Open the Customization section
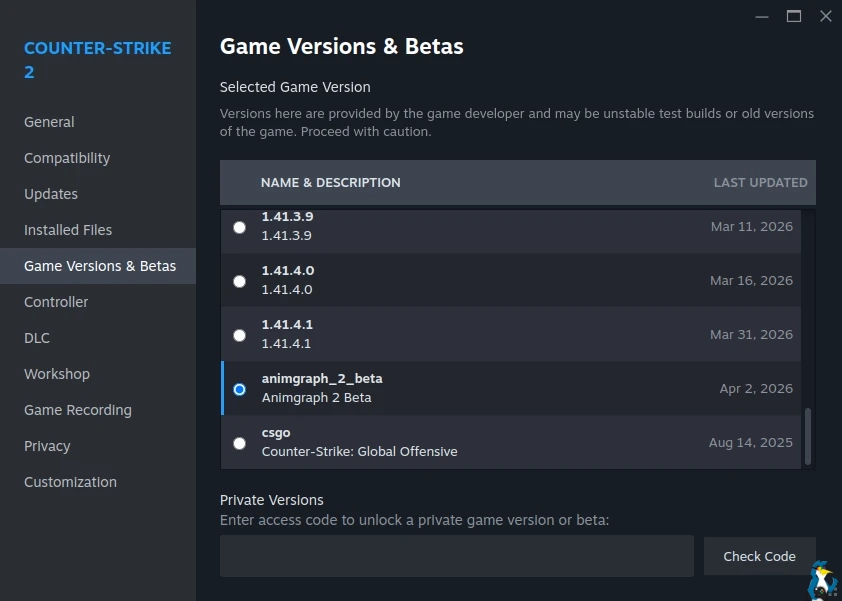The width and height of the screenshot is (842, 601). tap(70, 482)
